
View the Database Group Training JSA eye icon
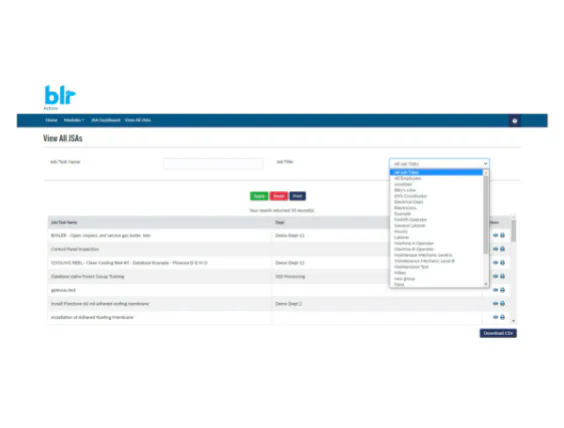click(x=495, y=276)
